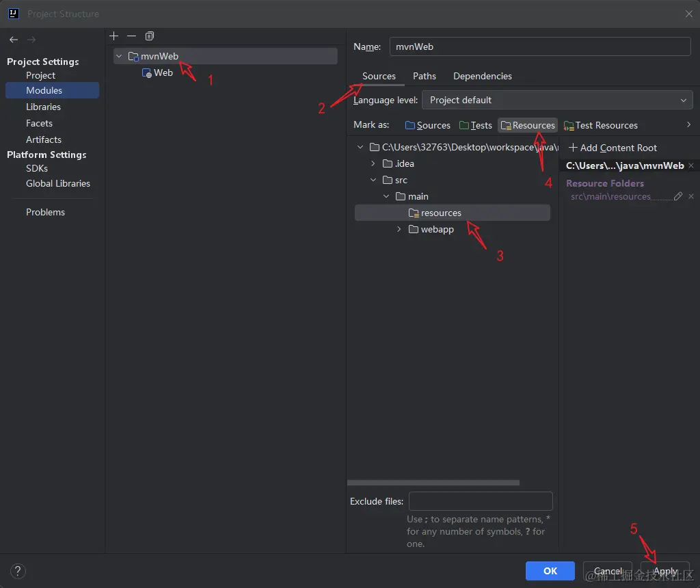
Task: Add a new module with plus icon
Action: (114, 36)
